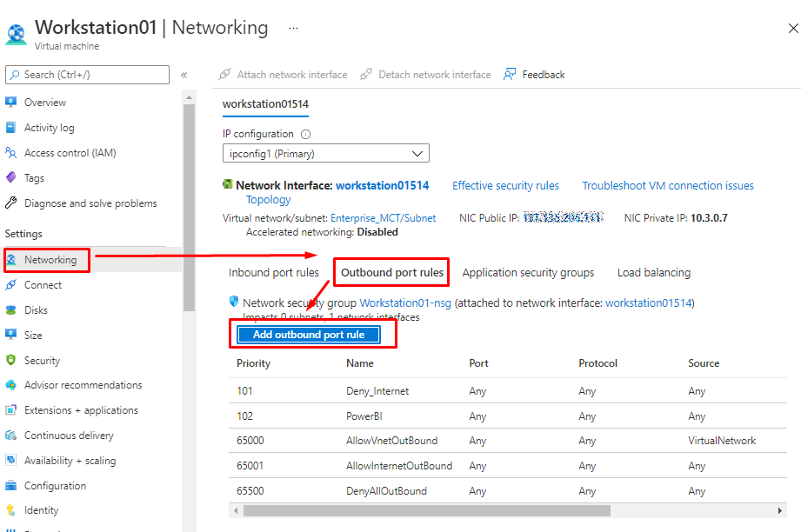Collapse the left navigation panel

[185, 74]
